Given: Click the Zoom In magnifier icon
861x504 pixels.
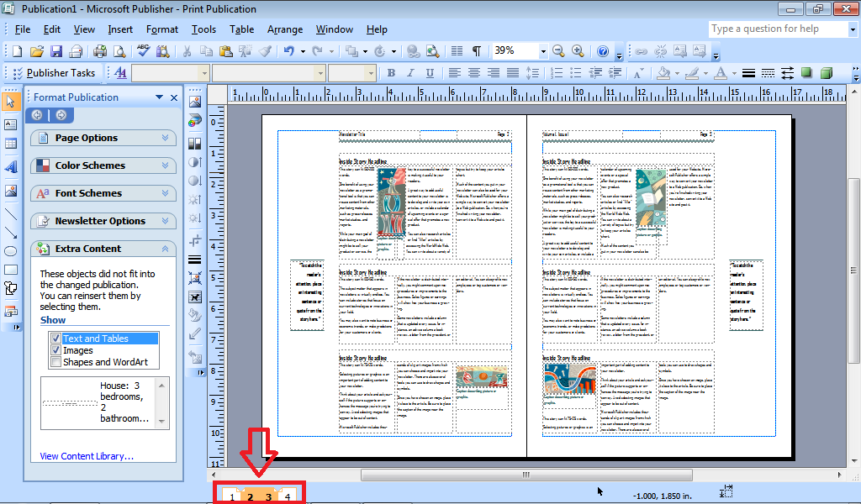Looking at the screenshot, I should [x=578, y=50].
